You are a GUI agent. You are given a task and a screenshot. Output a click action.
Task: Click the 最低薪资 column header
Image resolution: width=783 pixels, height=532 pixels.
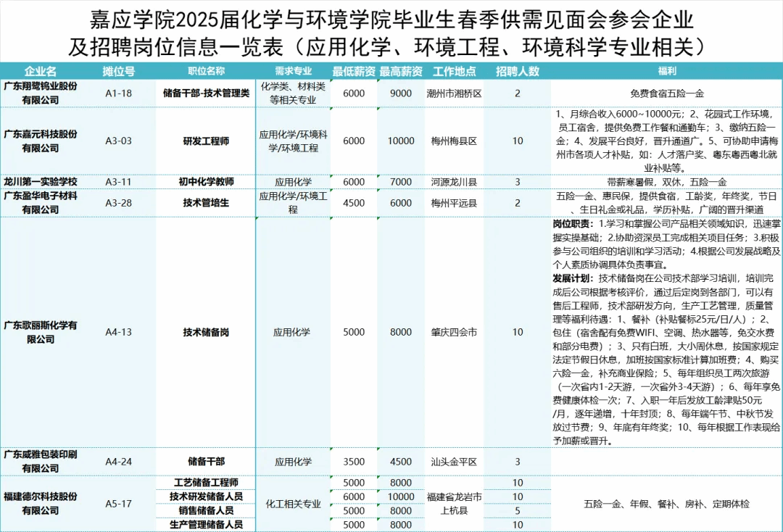354,72
